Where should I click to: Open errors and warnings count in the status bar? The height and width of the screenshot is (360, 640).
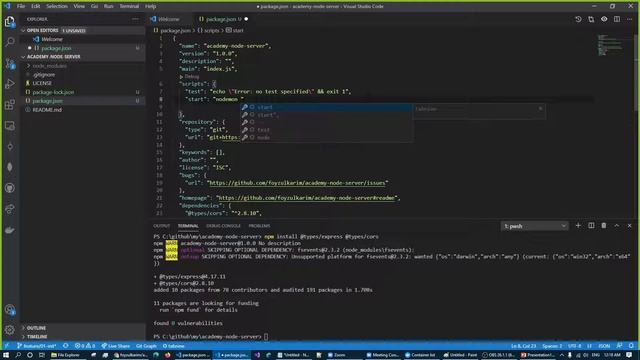click(85, 346)
